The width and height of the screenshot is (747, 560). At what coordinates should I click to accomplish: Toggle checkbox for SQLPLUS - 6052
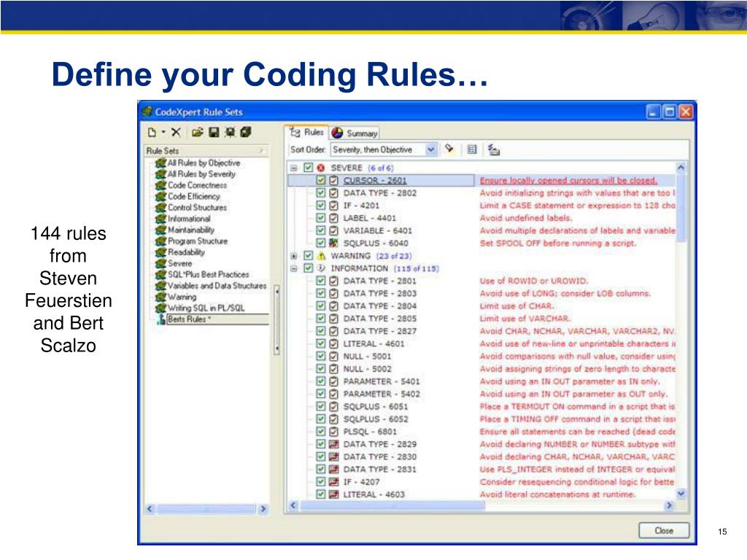click(321, 419)
